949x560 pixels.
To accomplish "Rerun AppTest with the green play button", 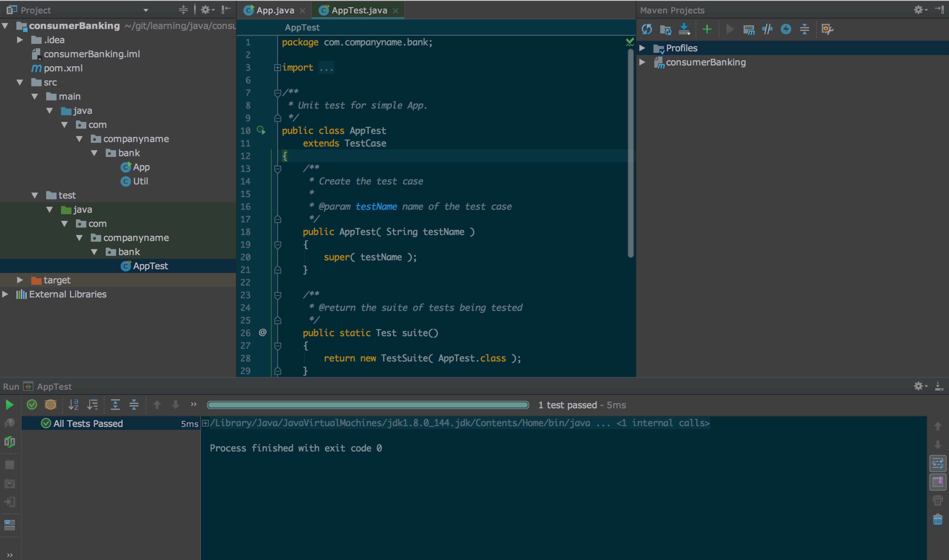I will [x=9, y=405].
